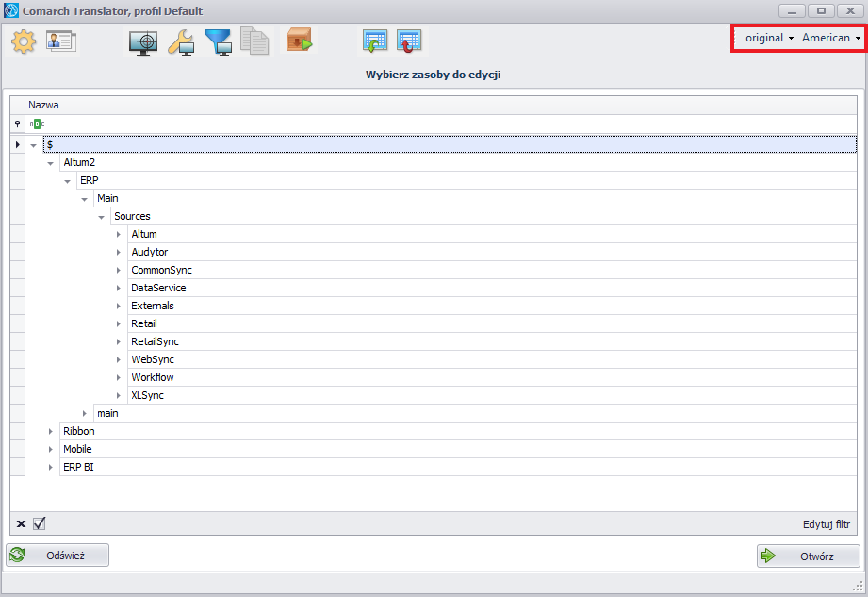
Task: Click the blue funnel filter icon
Action: (219, 42)
